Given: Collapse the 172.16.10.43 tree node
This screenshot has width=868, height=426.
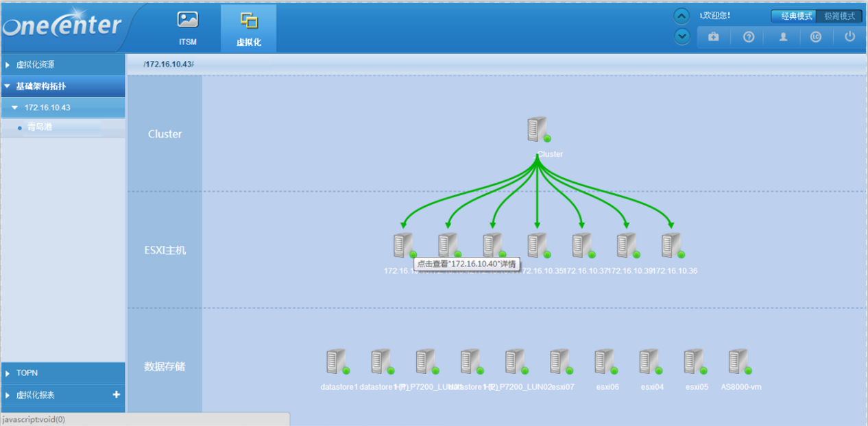Looking at the screenshot, I should tap(15, 108).
